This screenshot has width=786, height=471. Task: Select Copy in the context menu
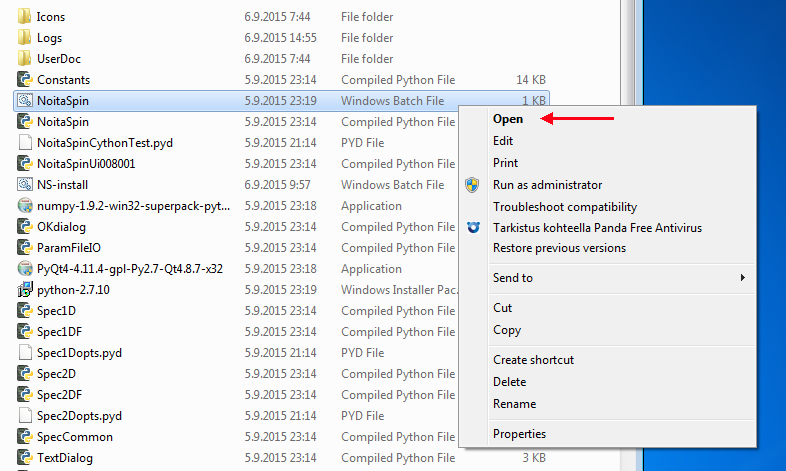click(507, 330)
